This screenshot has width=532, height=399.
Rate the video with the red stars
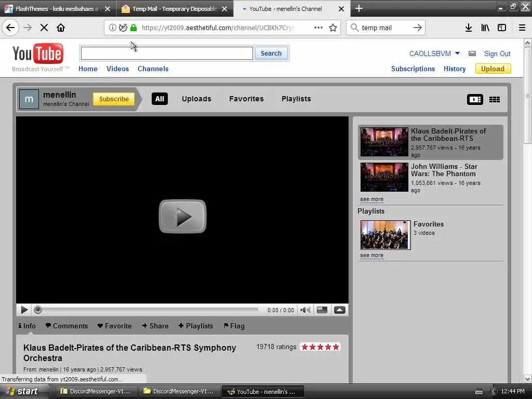320,347
